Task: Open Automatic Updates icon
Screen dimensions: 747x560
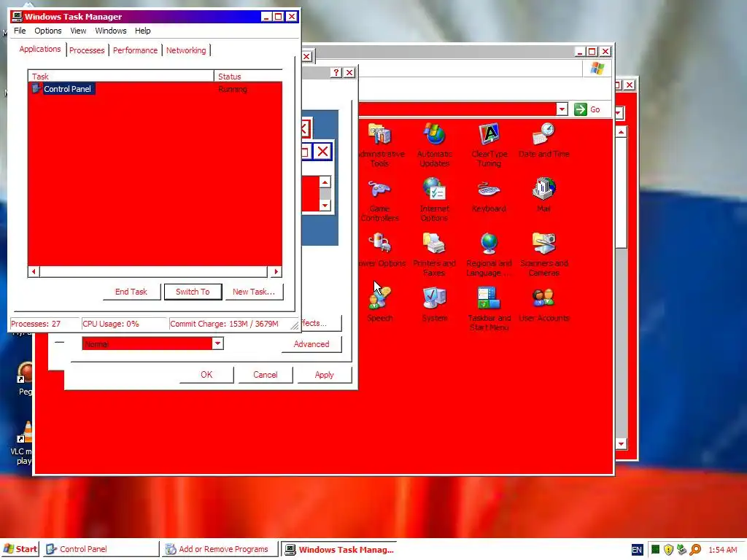Action: [434, 145]
